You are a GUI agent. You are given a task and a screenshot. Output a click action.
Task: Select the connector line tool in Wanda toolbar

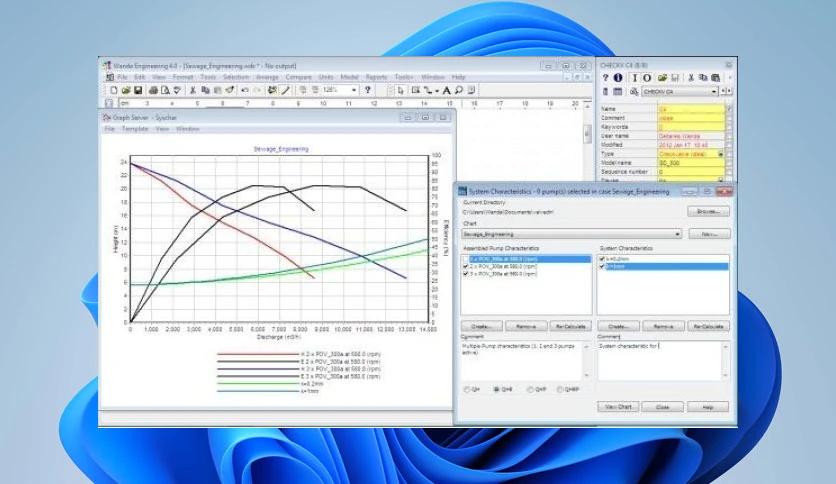(427, 91)
